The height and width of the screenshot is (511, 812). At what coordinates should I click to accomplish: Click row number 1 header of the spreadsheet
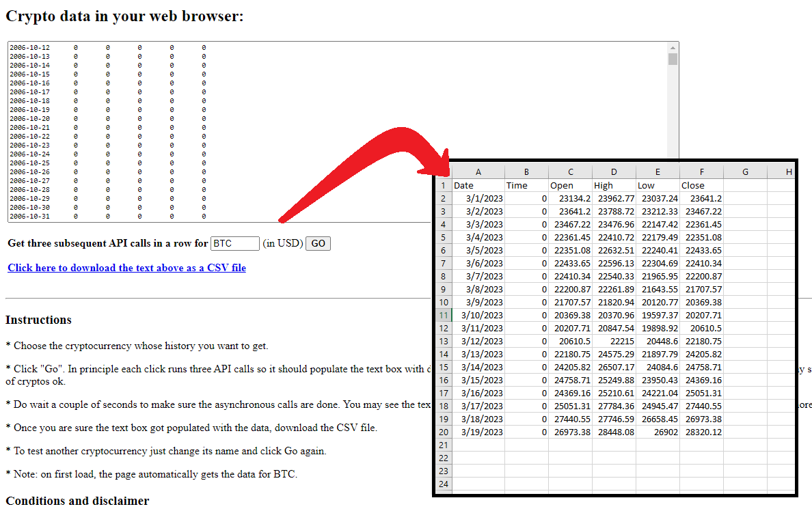click(443, 185)
